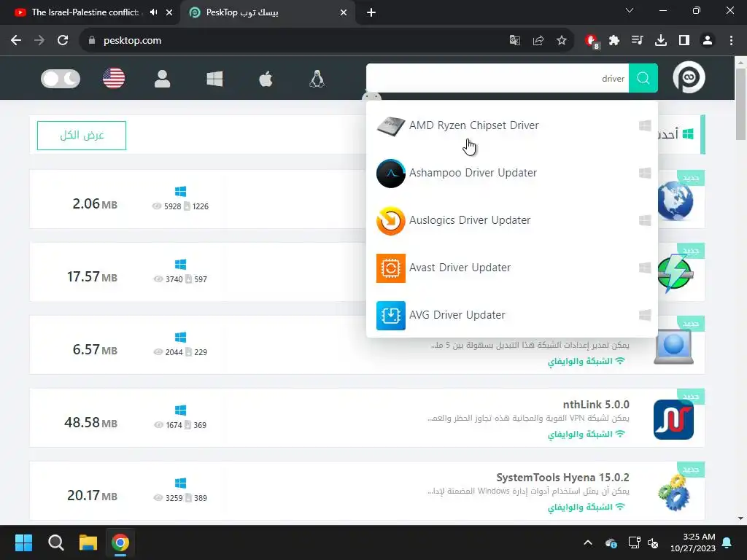The height and width of the screenshot is (560, 747).
Task: Focus the search field containing driver
Action: click(498, 78)
